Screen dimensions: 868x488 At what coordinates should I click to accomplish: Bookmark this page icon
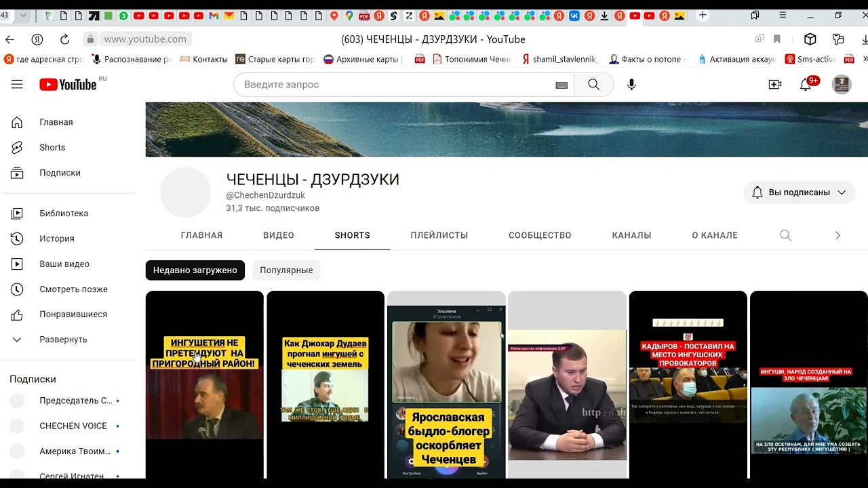777,39
